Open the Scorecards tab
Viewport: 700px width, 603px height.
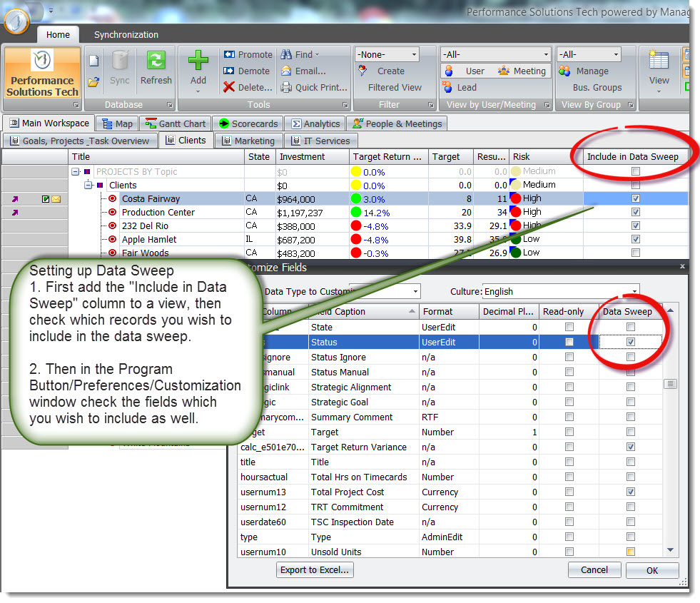click(248, 123)
